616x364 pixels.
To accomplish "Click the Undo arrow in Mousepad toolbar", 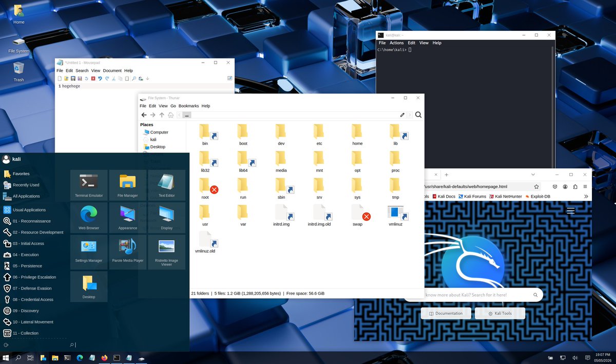I will click(100, 79).
